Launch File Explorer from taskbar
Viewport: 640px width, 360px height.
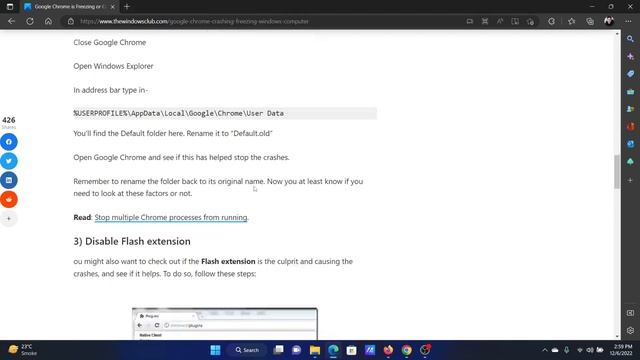(315, 350)
